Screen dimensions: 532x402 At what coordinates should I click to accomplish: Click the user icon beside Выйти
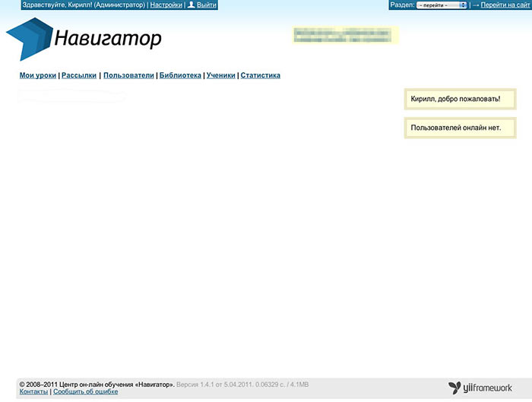tap(192, 5)
